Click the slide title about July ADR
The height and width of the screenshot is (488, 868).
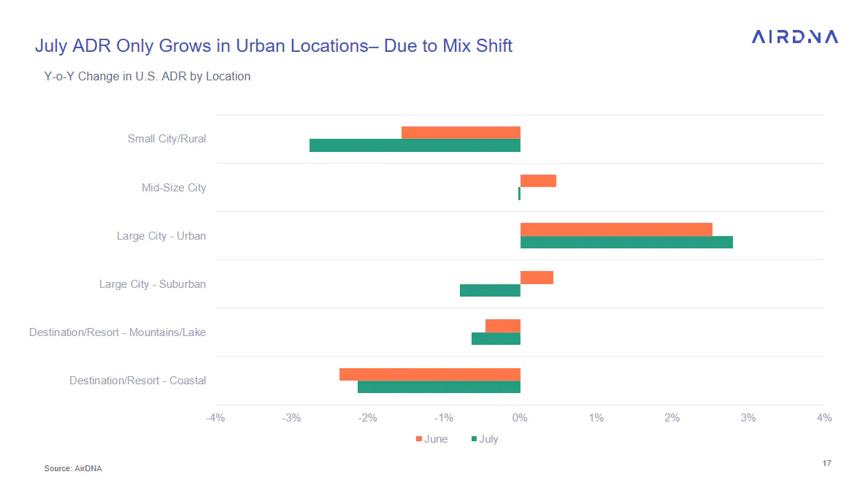click(x=274, y=45)
